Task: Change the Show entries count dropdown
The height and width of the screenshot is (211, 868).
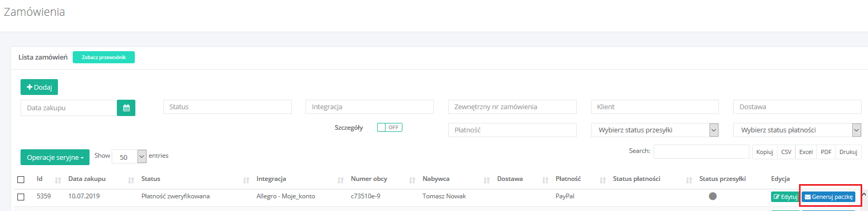Action: coord(129,157)
